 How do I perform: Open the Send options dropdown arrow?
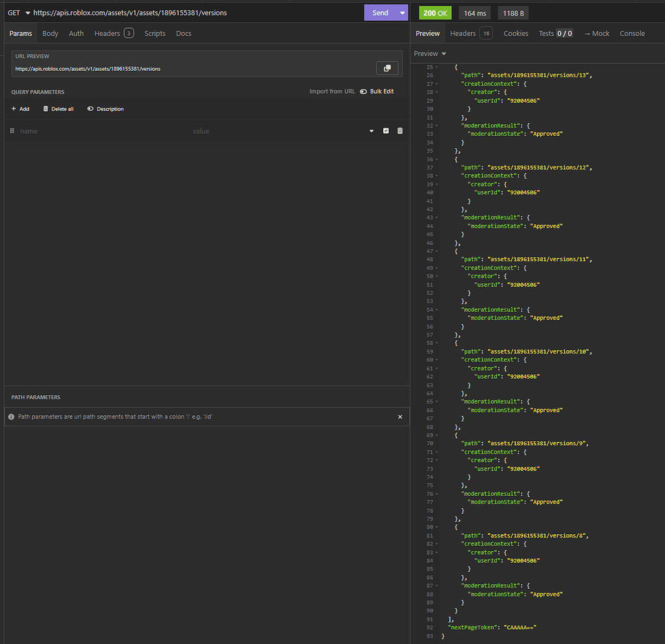click(402, 13)
